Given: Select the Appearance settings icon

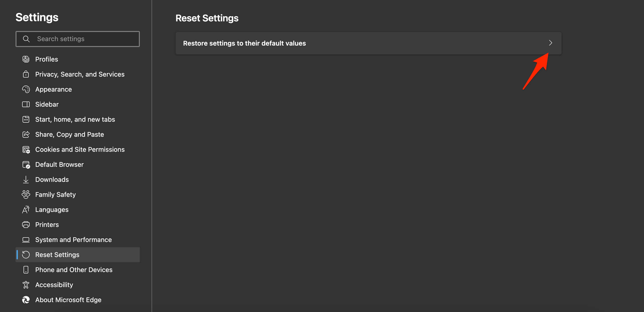Looking at the screenshot, I should (26, 89).
